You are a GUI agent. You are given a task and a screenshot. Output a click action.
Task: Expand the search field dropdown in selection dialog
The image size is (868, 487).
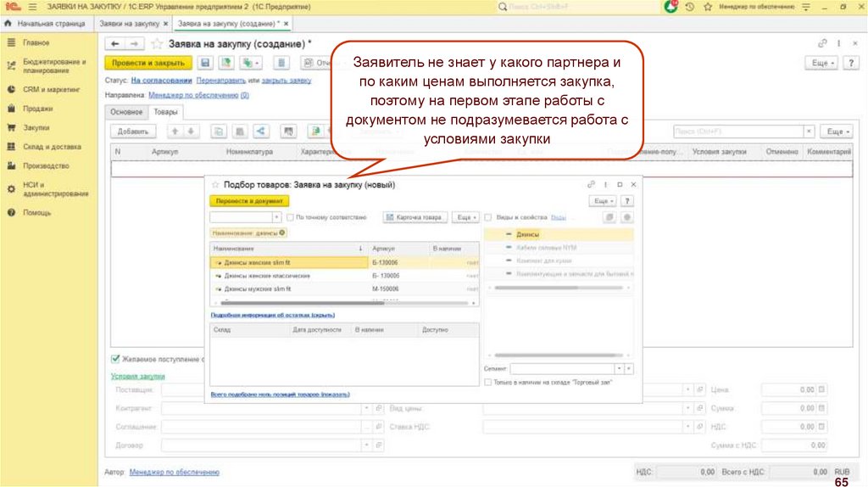(x=276, y=217)
